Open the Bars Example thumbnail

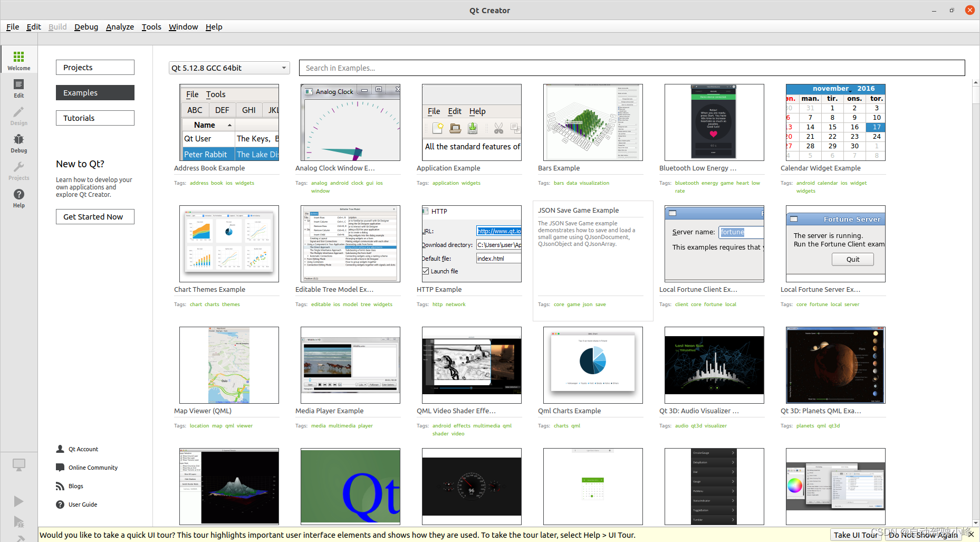593,122
